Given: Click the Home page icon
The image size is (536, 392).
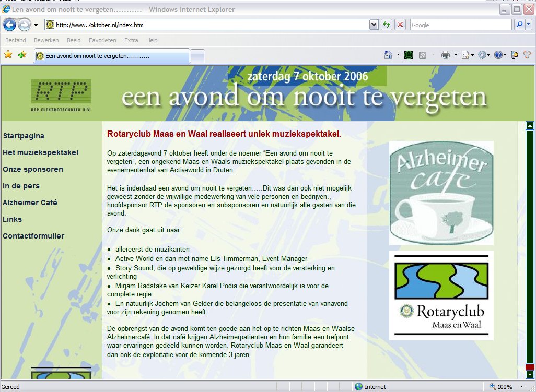Looking at the screenshot, I should coord(388,55).
